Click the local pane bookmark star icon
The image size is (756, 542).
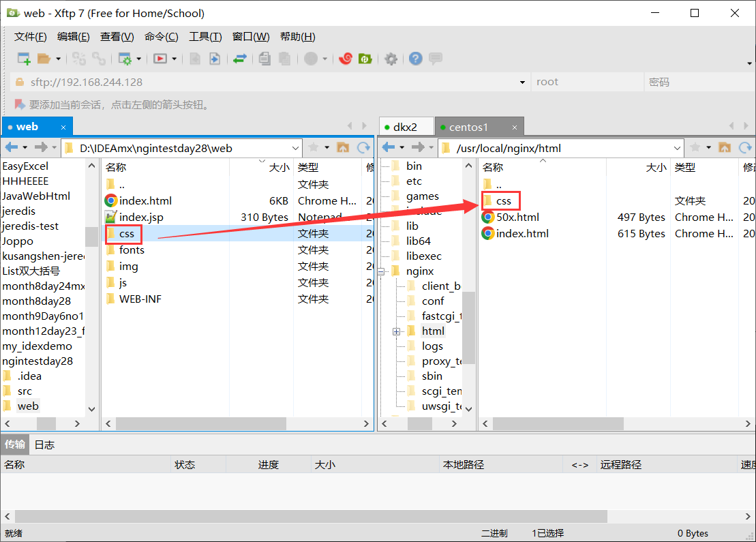click(x=314, y=147)
